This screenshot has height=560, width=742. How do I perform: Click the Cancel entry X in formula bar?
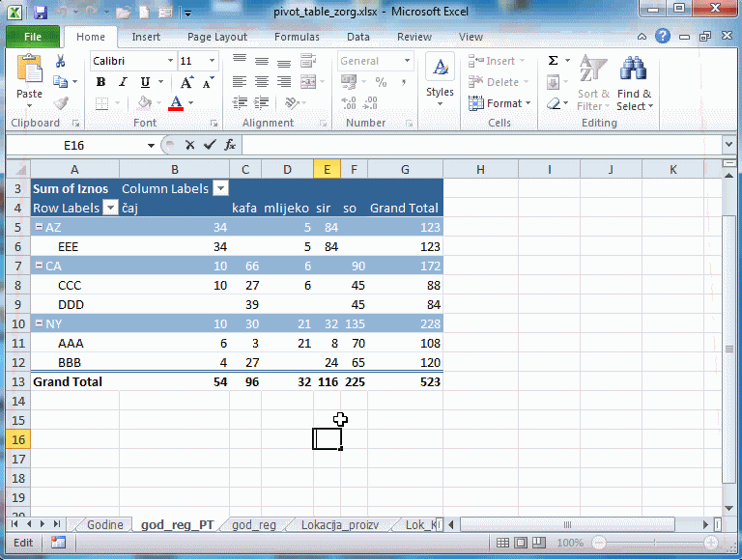[189, 145]
